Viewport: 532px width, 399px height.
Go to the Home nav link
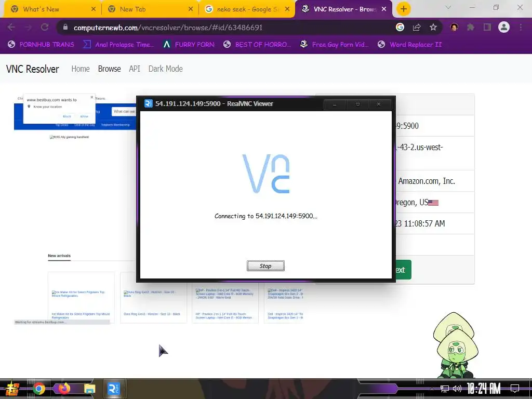pyautogui.click(x=81, y=69)
